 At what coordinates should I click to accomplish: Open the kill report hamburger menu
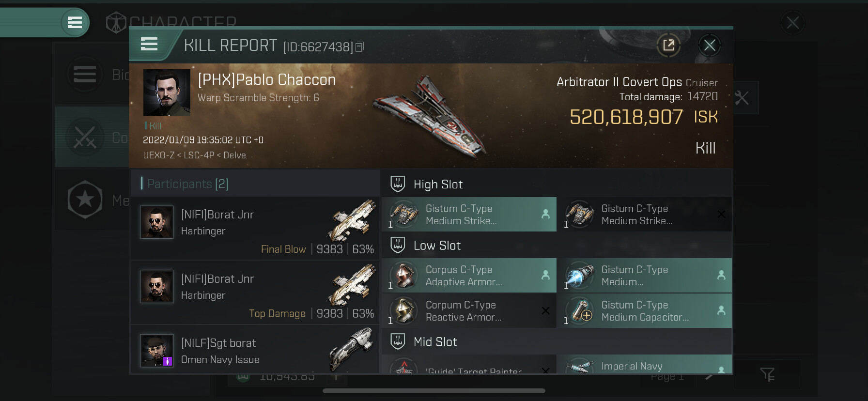pyautogui.click(x=149, y=45)
